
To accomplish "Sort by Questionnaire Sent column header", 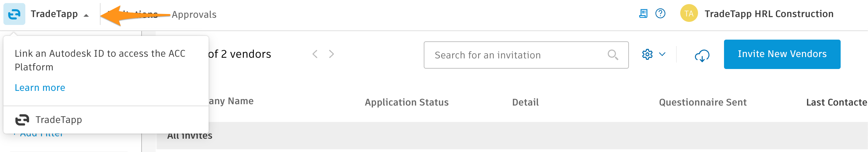I will click(x=702, y=102).
